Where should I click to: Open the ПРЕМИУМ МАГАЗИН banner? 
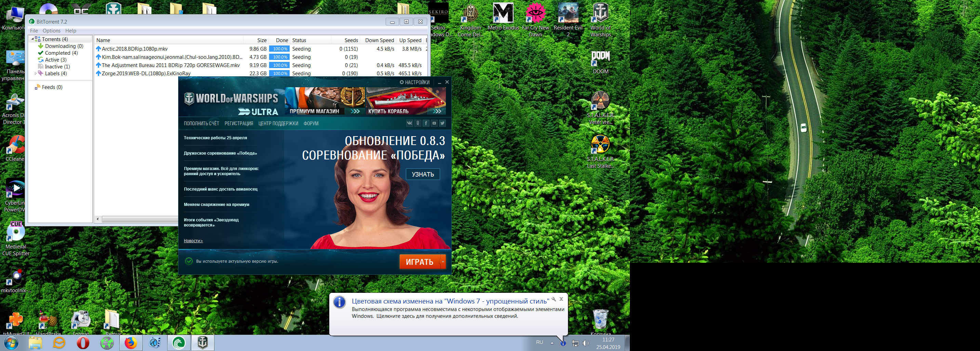click(325, 101)
